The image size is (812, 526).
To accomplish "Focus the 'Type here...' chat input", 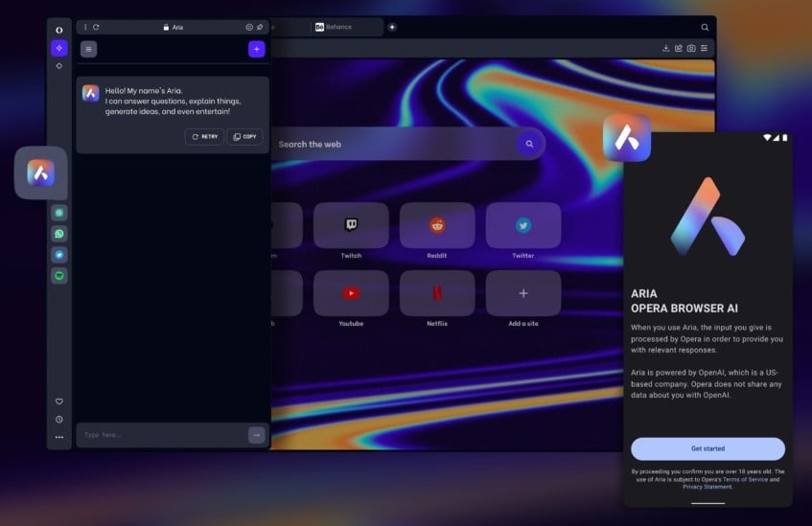I will coord(162,435).
